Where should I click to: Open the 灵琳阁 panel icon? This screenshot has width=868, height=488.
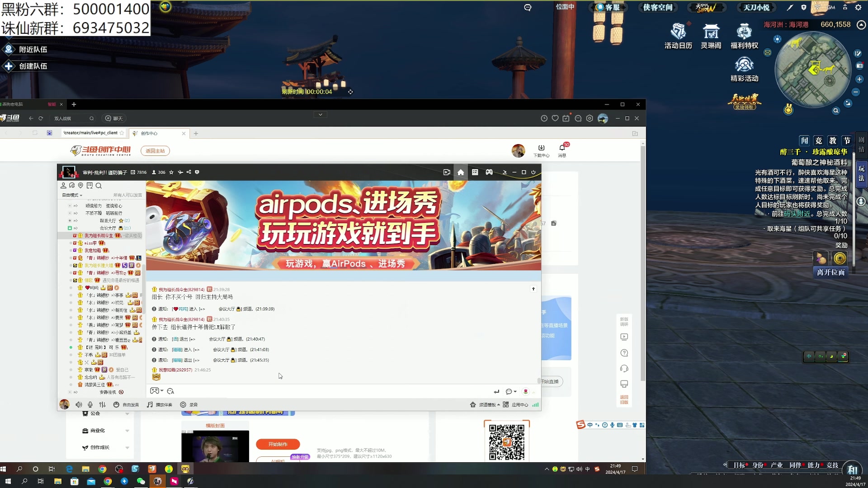click(711, 32)
